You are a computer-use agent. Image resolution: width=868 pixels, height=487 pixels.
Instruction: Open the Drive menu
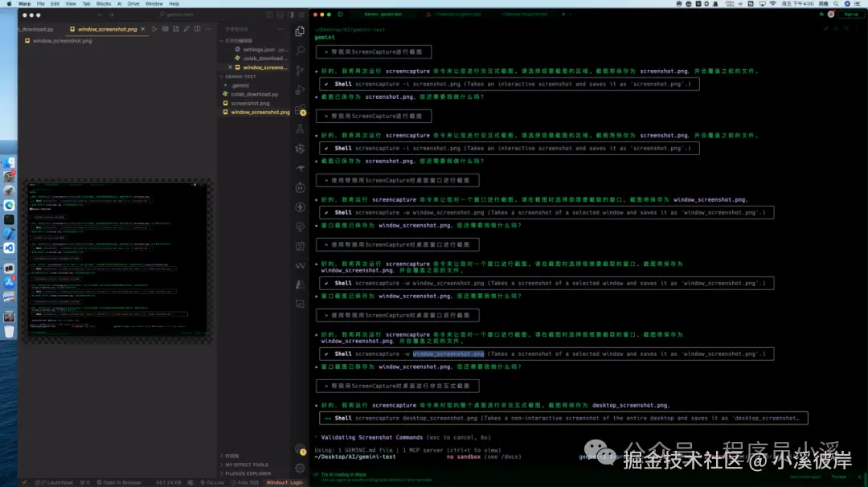pyautogui.click(x=133, y=3)
